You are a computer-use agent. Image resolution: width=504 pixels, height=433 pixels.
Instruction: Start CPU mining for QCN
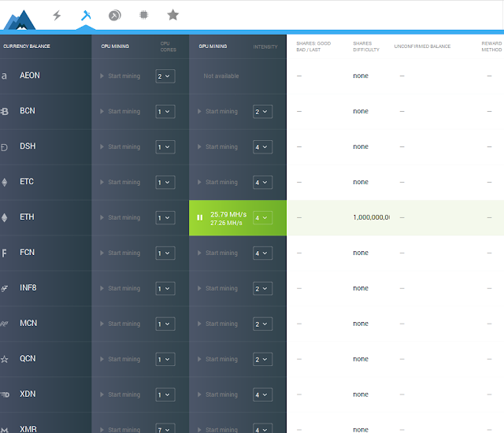(120, 359)
